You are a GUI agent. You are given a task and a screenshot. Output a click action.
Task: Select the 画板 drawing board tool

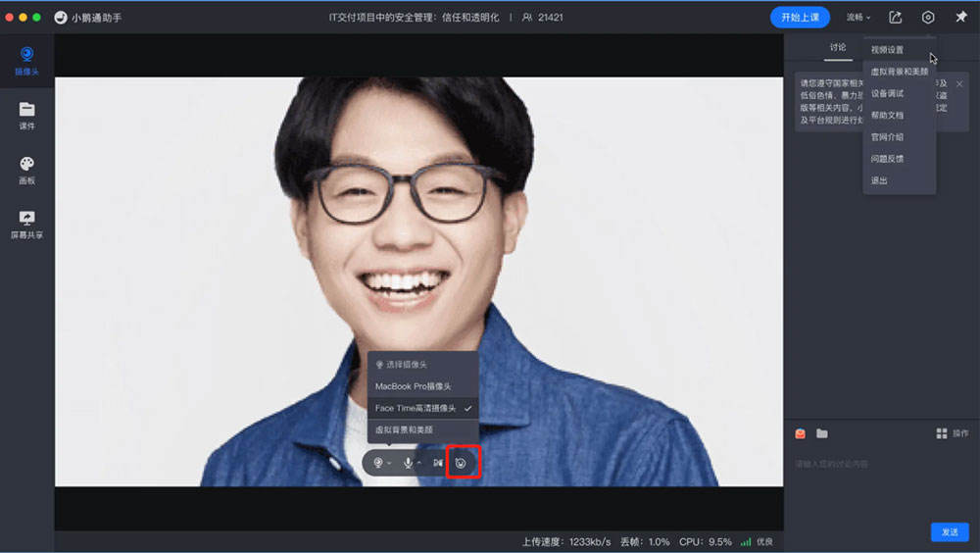[27, 170]
